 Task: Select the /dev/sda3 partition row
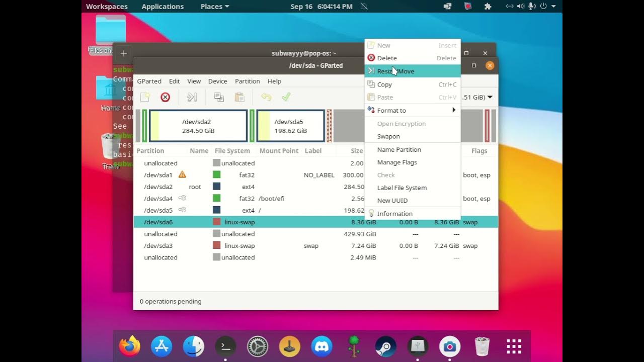316,246
